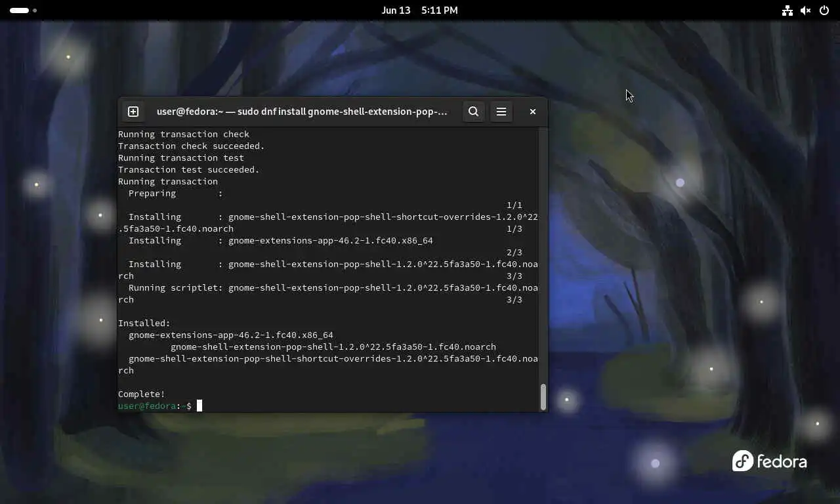Click the 'Preparing' line
This screenshot has height=504, width=840.
click(176, 193)
